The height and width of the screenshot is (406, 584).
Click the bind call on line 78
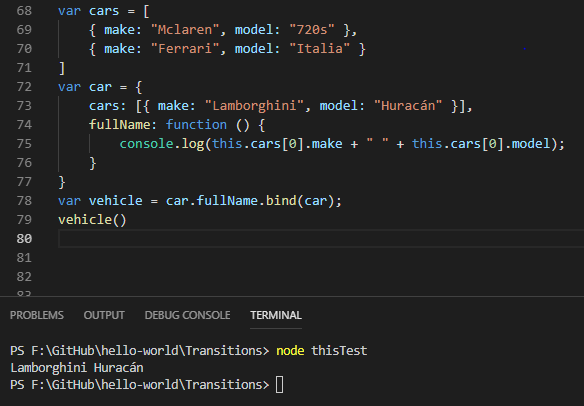[x=281, y=201]
